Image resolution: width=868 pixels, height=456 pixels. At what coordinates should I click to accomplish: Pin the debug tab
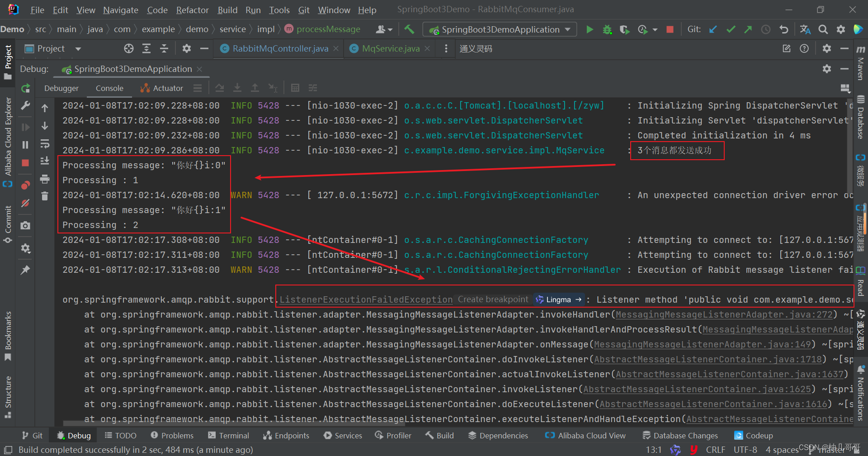tap(25, 270)
